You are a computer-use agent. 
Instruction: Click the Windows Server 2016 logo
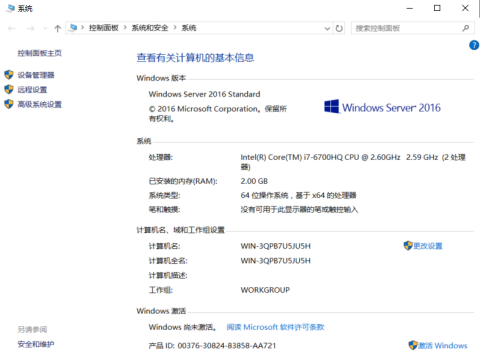point(382,107)
